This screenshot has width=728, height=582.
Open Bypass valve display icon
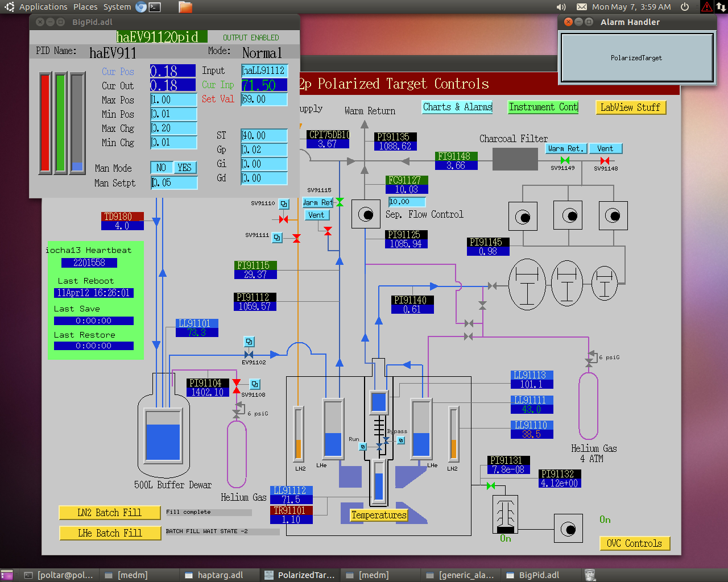point(401,440)
